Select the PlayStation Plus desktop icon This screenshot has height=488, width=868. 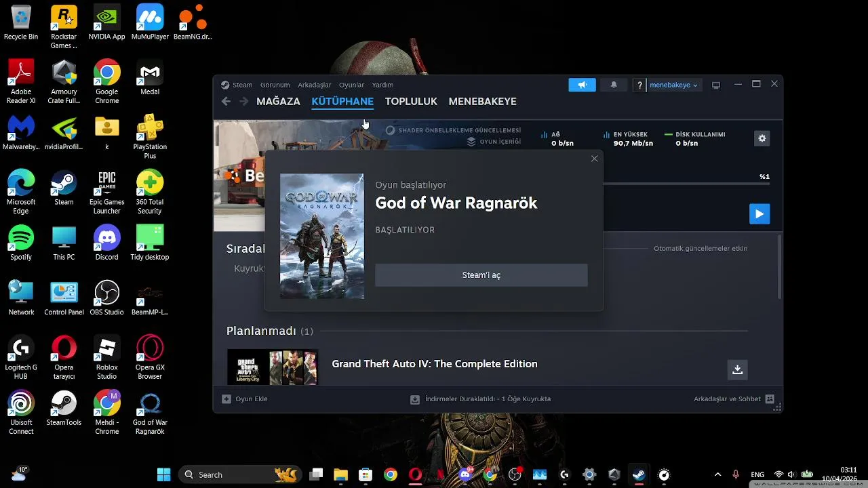(x=150, y=137)
